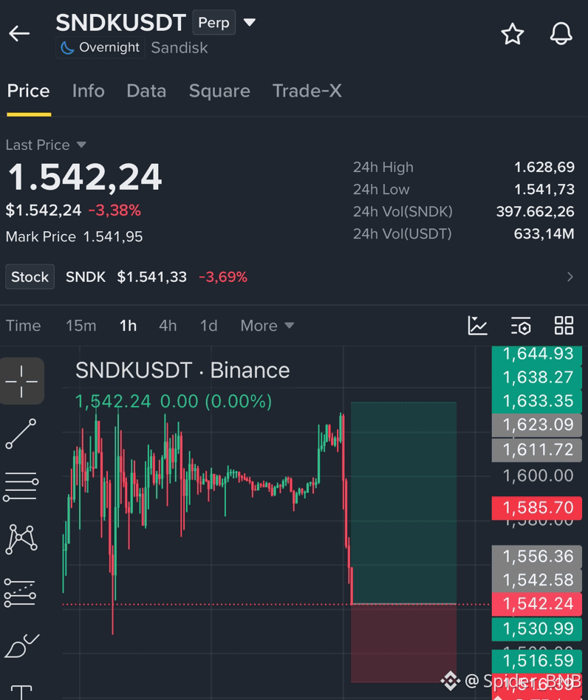The image size is (588, 700).
Task: Select the XABCD pattern tool
Action: (x=21, y=539)
